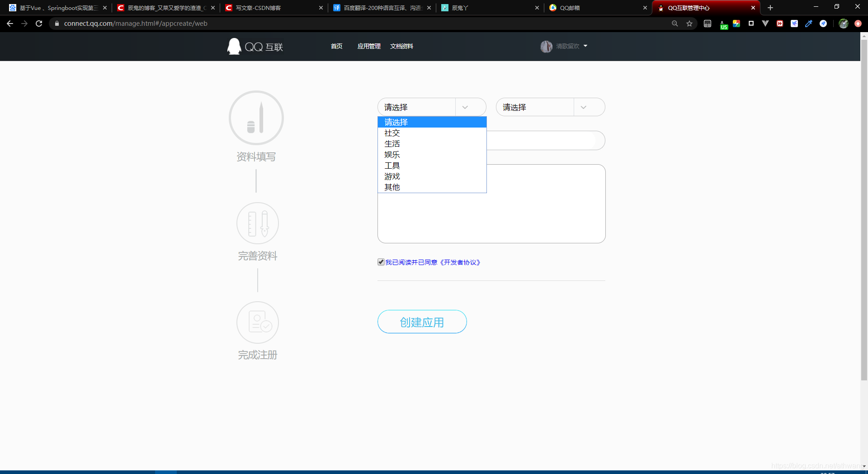
Task: Click the red fast-forward extension icon
Action: coord(779,24)
